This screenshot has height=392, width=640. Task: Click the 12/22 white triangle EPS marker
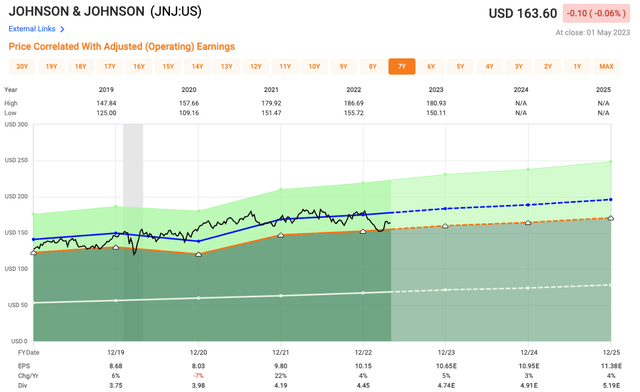(363, 232)
